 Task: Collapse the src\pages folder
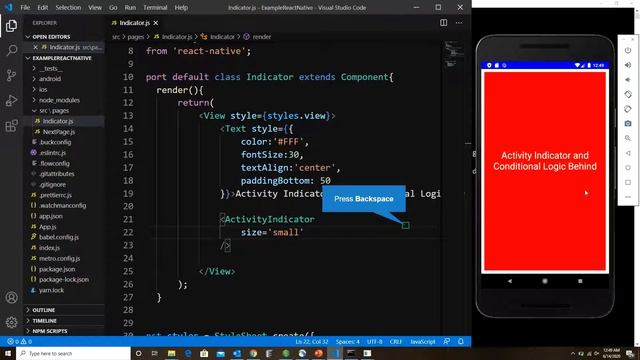pos(53,111)
